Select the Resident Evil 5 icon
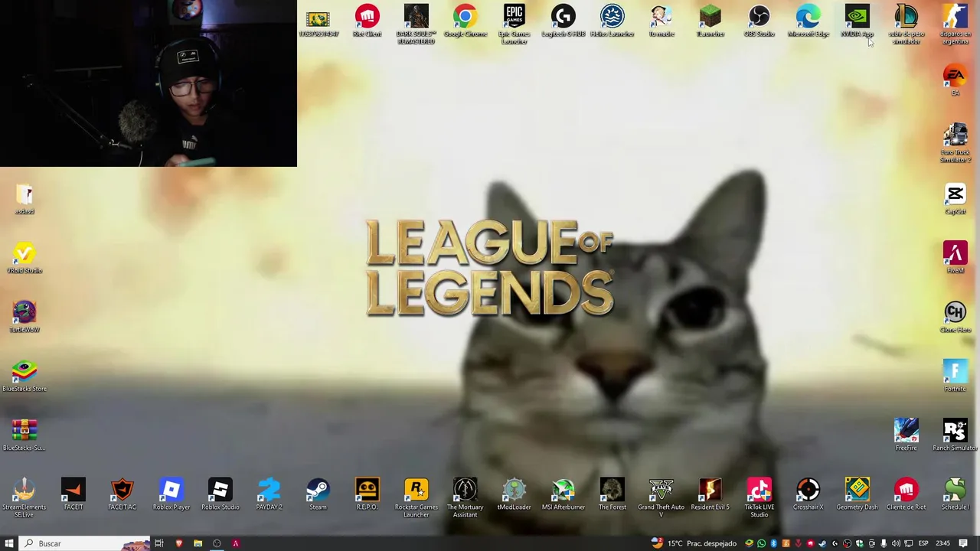Viewport: 980px width, 551px height. (710, 493)
